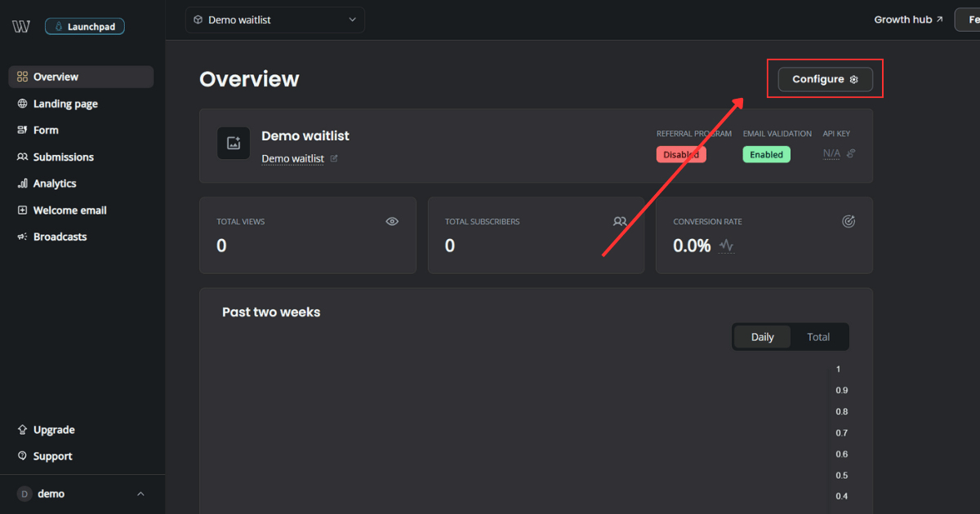Click the Total Subscribers card value

[x=450, y=246]
